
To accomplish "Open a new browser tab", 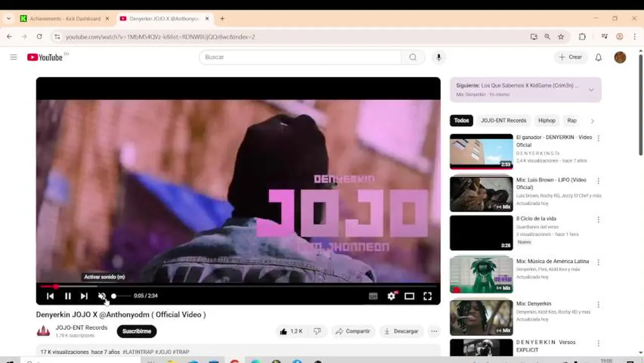I will click(222, 19).
